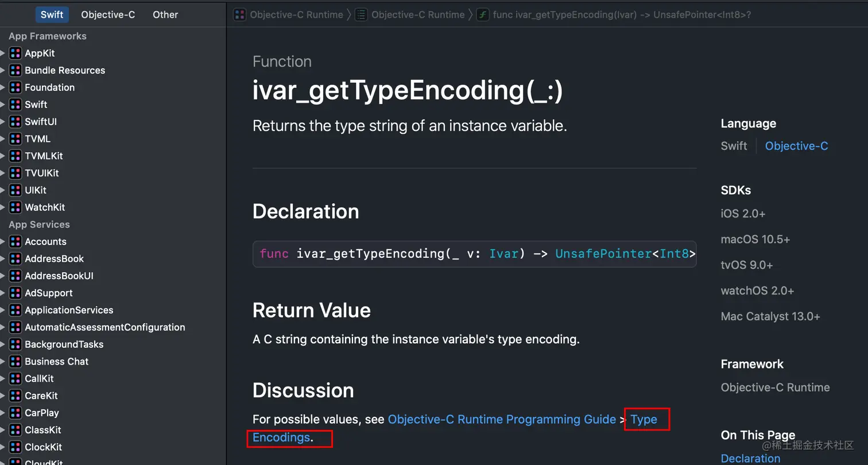Click the AddressBookUI framework icon
The image size is (868, 465).
coord(15,276)
